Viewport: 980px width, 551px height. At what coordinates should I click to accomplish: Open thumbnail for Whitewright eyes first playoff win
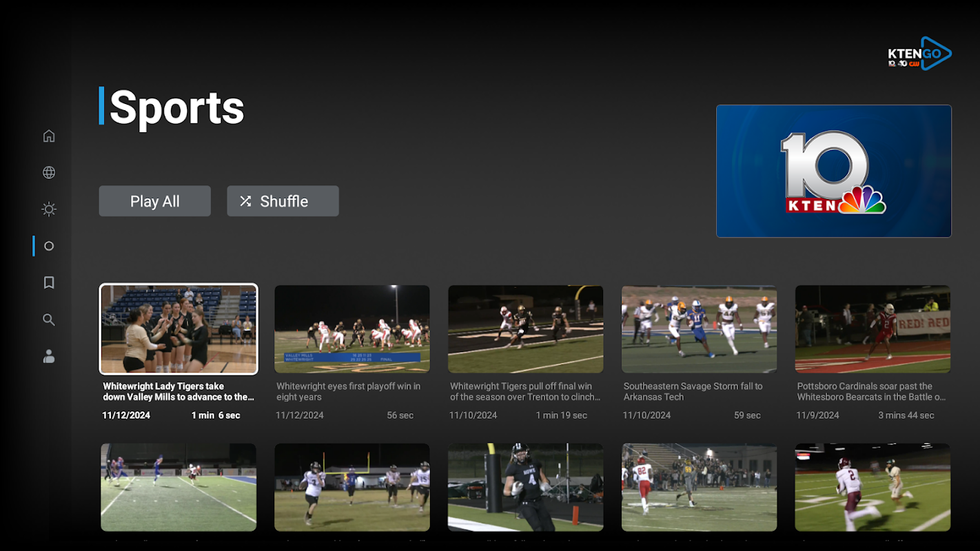point(352,329)
